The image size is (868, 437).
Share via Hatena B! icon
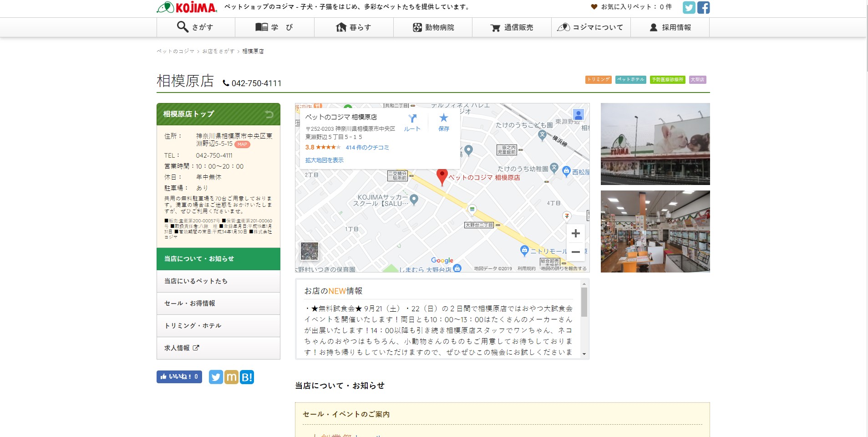pyautogui.click(x=247, y=377)
